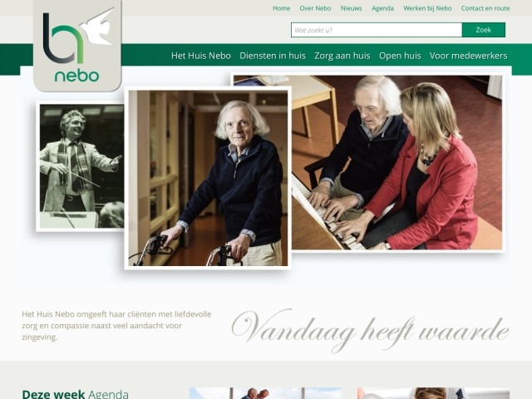Image resolution: width=532 pixels, height=399 pixels.
Task: Open the Nieuws link
Action: (x=351, y=8)
